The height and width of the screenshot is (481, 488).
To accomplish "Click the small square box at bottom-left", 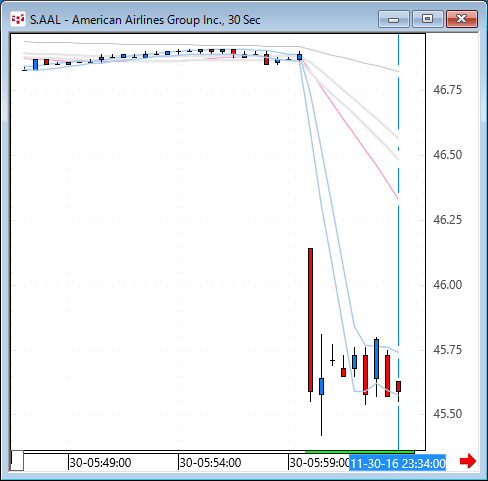I will click(17, 460).
